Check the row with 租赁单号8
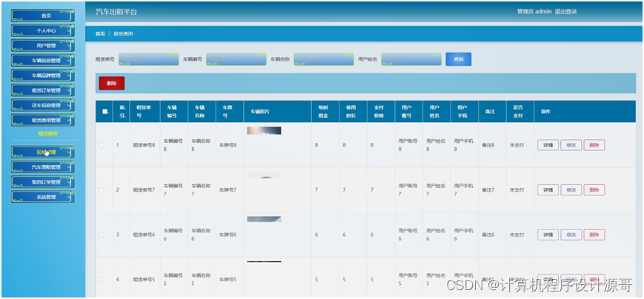The width and height of the screenshot is (644, 299). click(102, 145)
